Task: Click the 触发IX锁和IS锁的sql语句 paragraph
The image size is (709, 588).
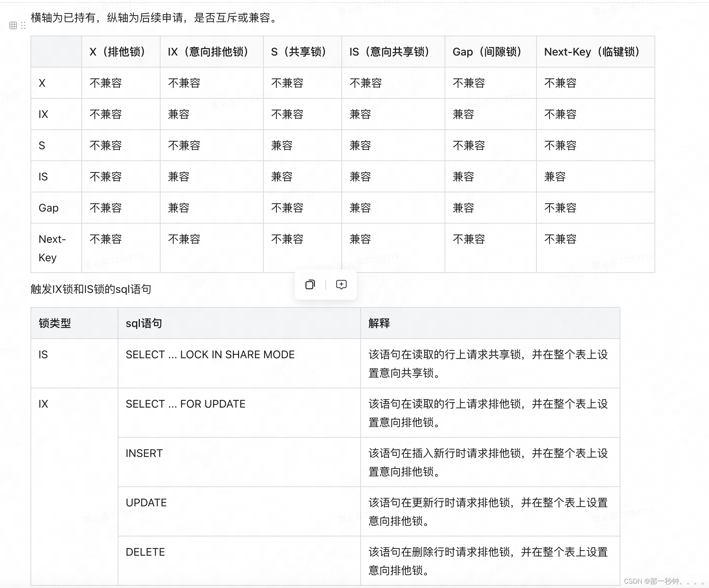Action: pyautogui.click(x=91, y=289)
